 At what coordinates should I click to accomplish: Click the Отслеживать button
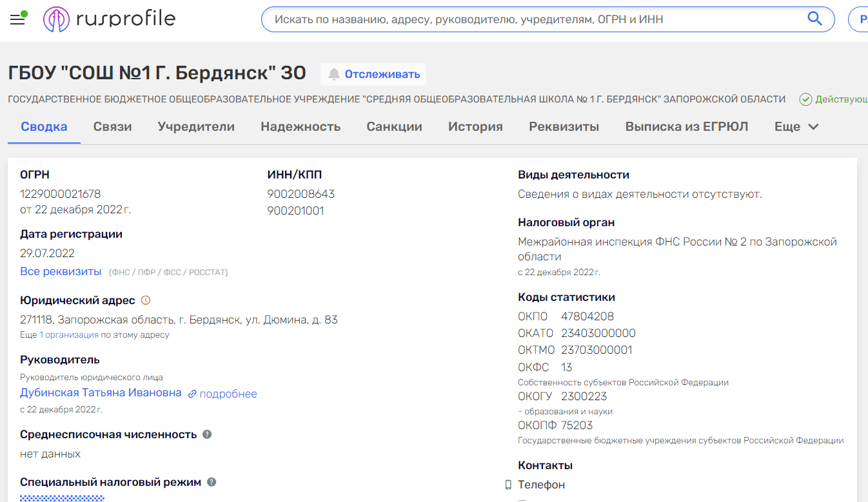[x=373, y=74]
